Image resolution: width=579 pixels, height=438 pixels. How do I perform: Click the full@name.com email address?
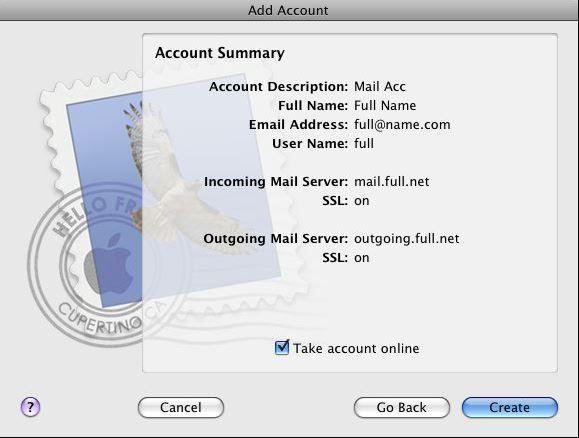pos(402,124)
